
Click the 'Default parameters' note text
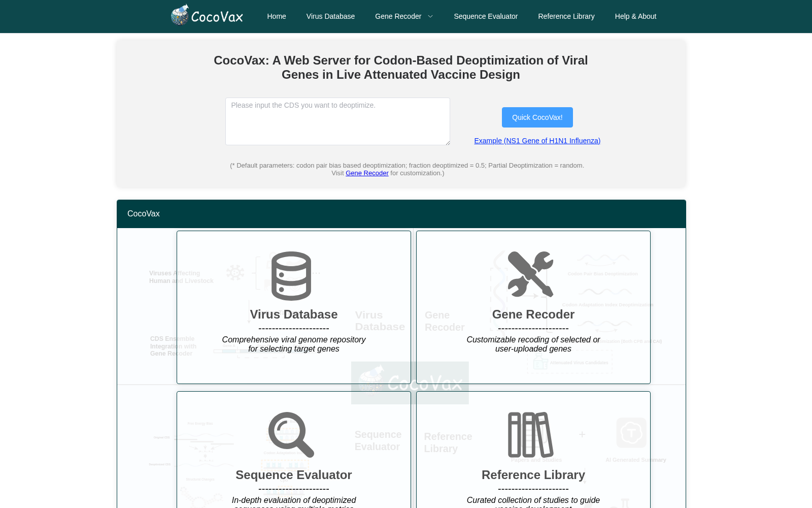tap(407, 169)
